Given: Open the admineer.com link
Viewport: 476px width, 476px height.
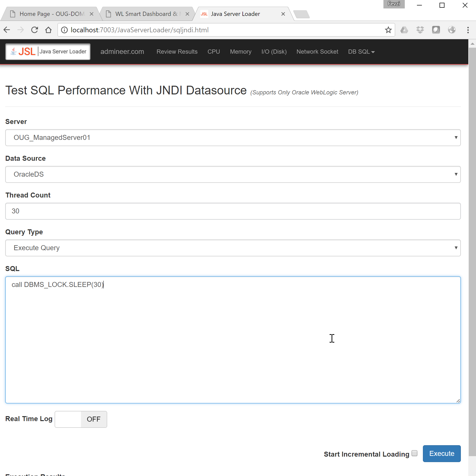Looking at the screenshot, I should (122, 51).
